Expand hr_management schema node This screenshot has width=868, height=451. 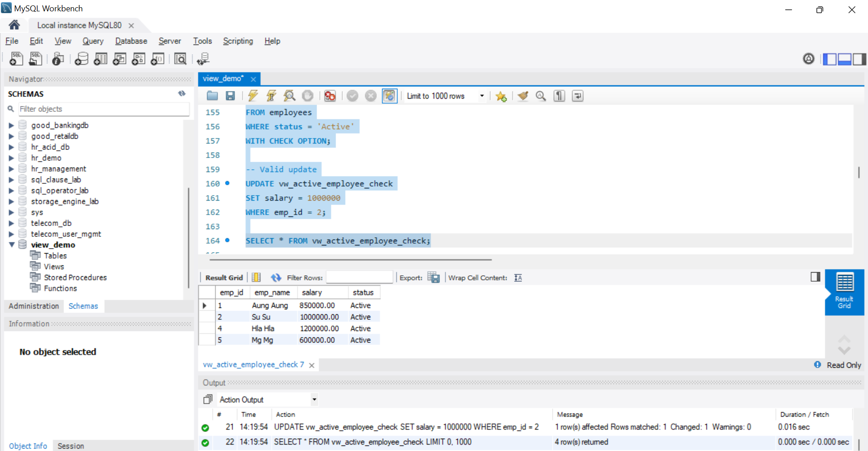[11, 169]
